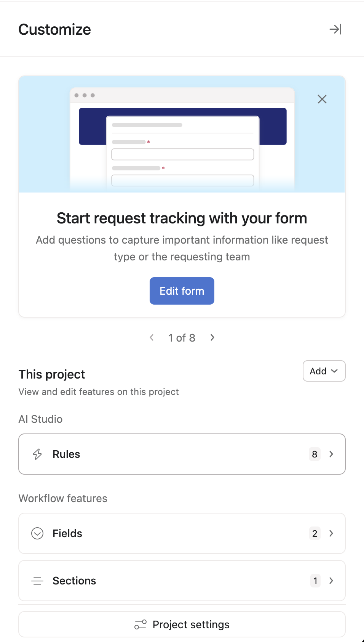Screen dimensions: 364x642
Task: Go to previous tip card
Action: [x=152, y=337]
